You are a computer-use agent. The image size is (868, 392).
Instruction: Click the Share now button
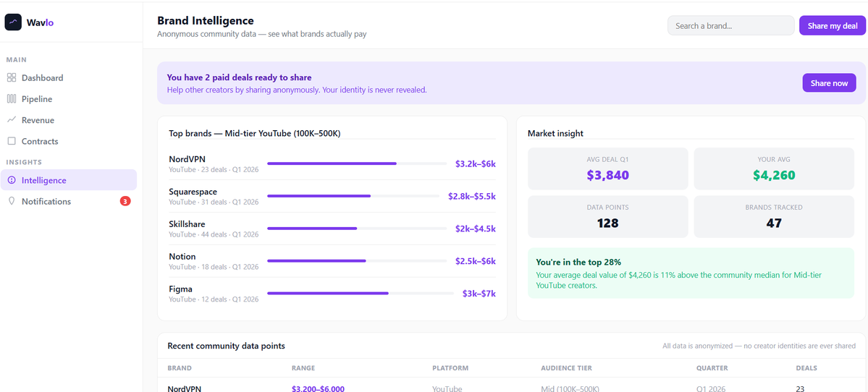829,83
